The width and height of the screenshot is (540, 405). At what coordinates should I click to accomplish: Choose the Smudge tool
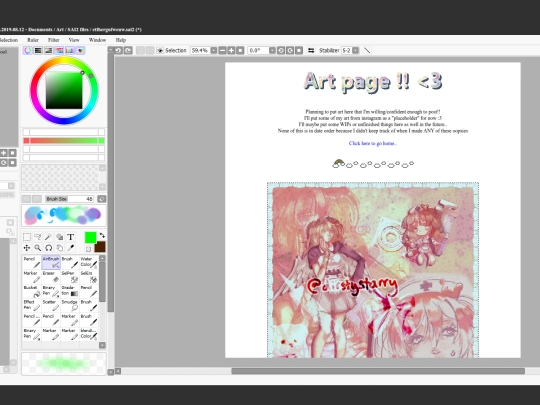(70, 305)
